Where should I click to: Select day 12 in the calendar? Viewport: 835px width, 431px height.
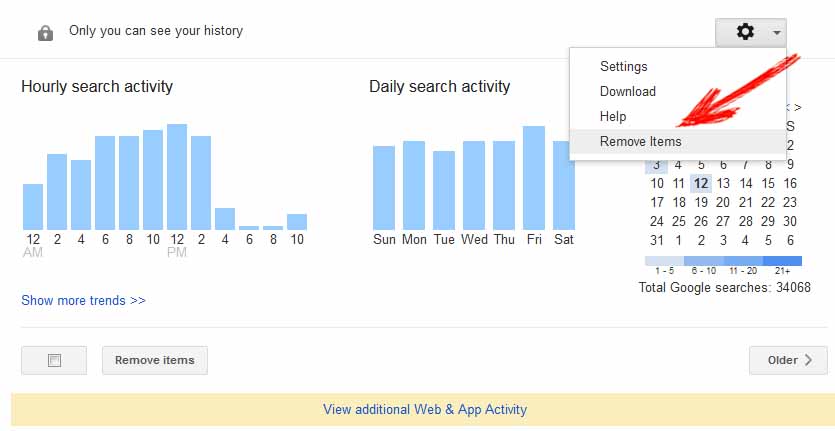point(701,183)
